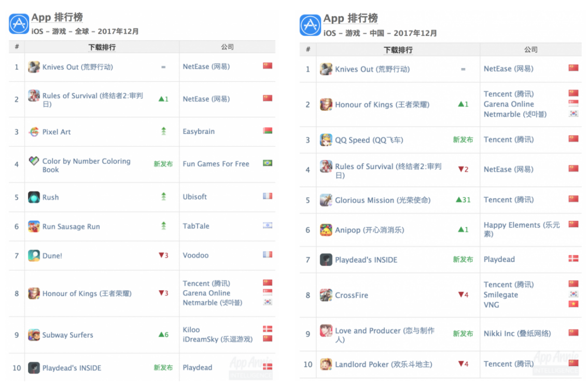Click the 下载排行 column header in China table
This screenshot has width=588, height=384.
[398, 50]
